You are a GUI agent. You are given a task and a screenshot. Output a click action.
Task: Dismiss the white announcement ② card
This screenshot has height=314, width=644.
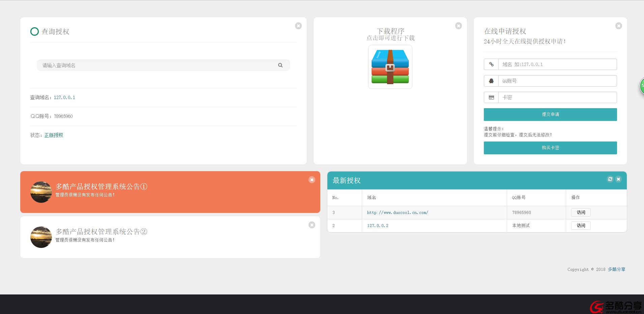coord(312,225)
